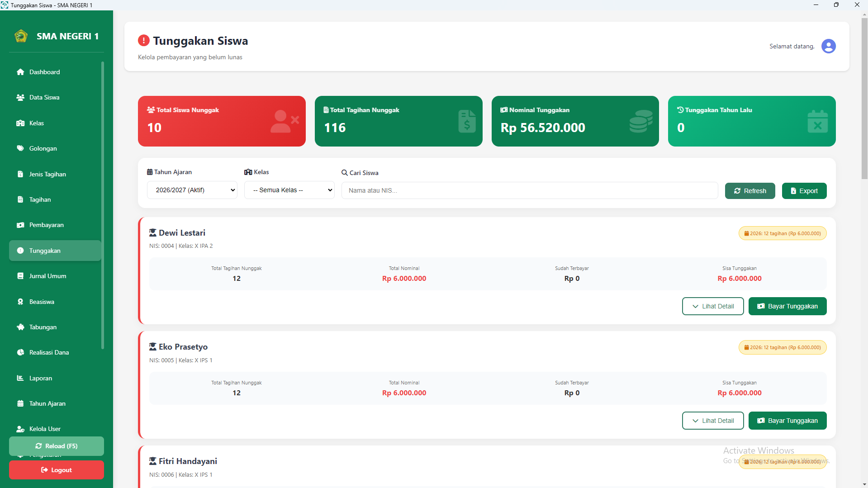Log out using the Logout button
The image size is (868, 488).
(x=57, y=470)
